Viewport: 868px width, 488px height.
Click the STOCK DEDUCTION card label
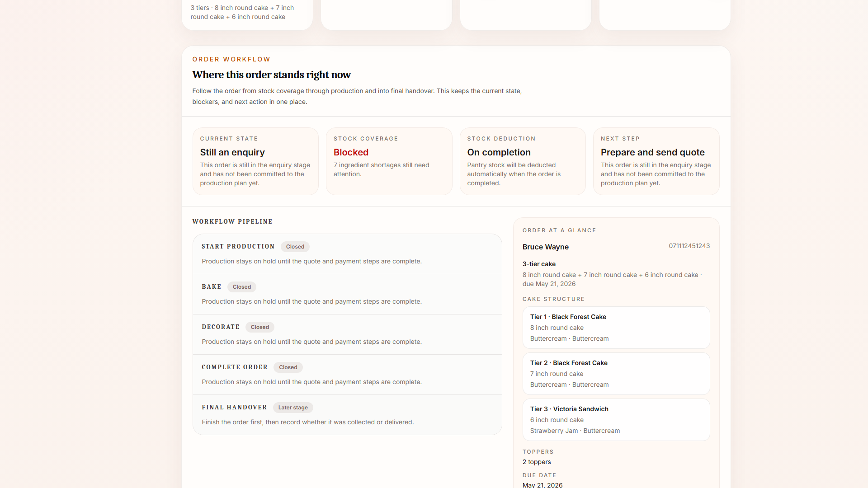(501, 139)
